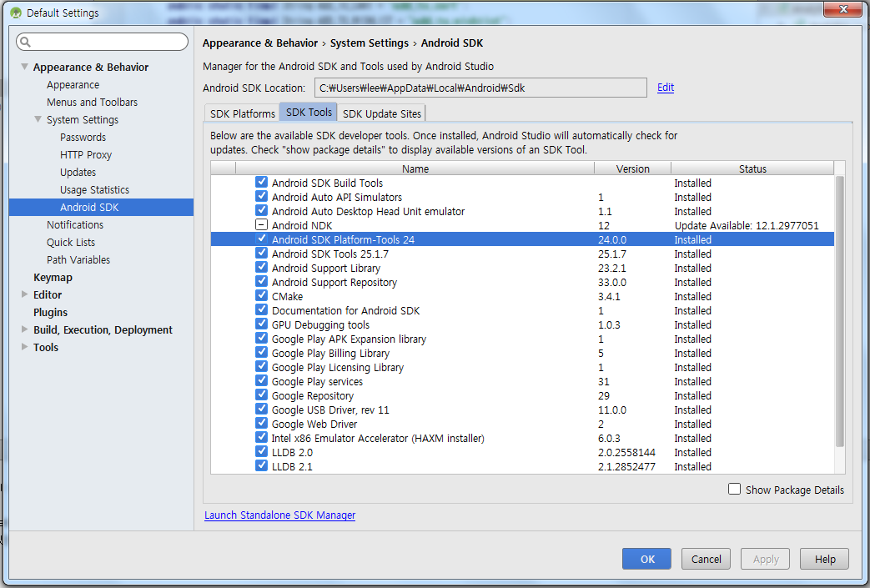
Task: Select Android Support Library row
Action: coord(522,268)
